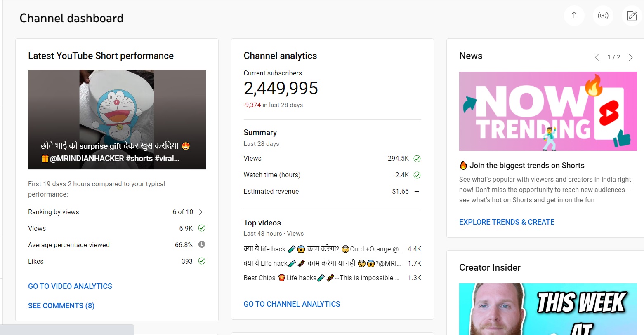644x335 pixels.
Task: Click Watch time (hours) label
Action: tap(272, 175)
